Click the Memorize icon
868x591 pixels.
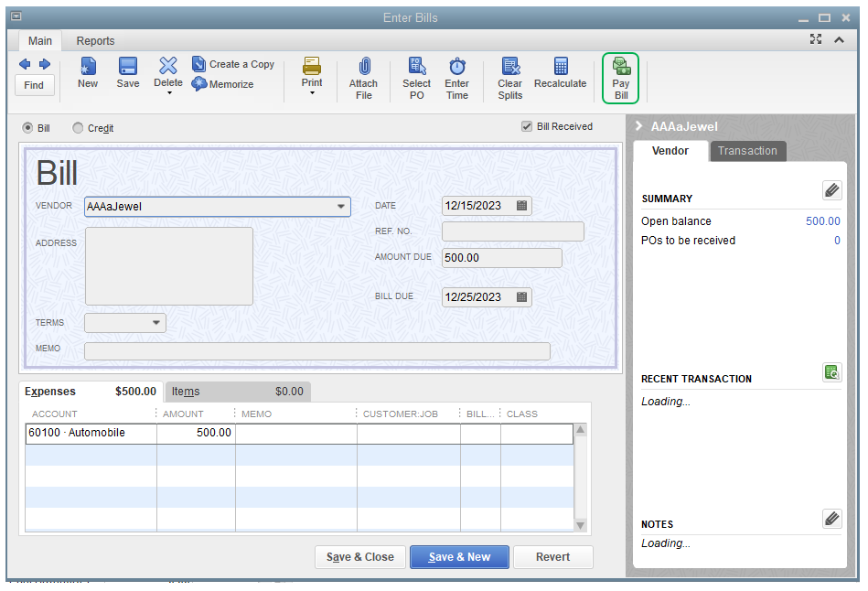coord(198,84)
